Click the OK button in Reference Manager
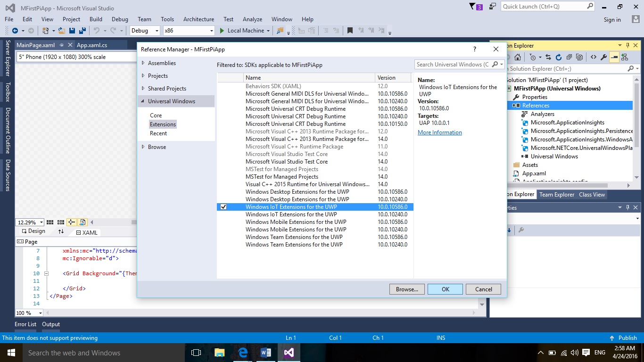The height and width of the screenshot is (362, 644). pos(445,289)
